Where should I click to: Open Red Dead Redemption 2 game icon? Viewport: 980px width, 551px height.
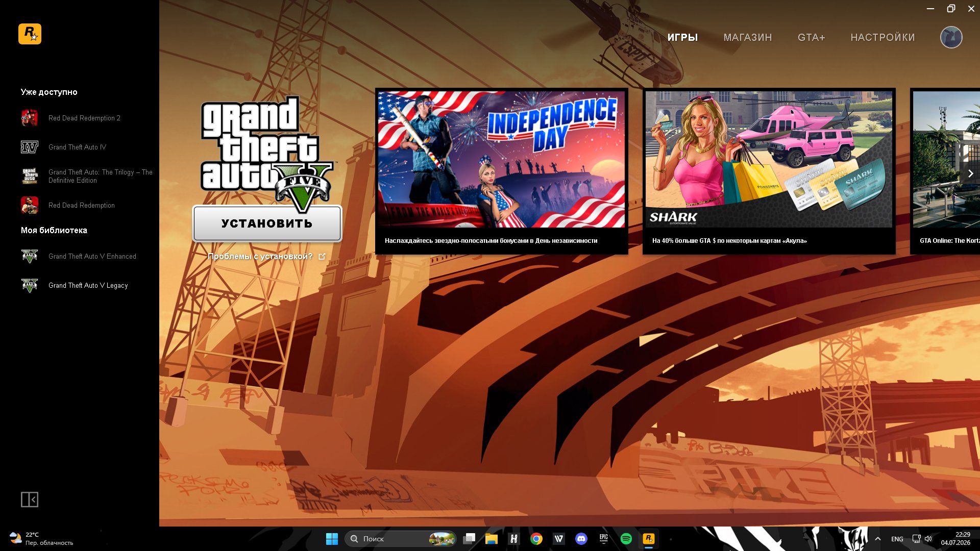(x=30, y=118)
